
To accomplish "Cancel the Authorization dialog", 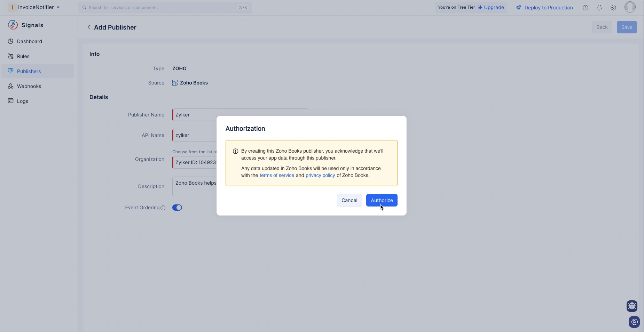I will [x=349, y=200].
